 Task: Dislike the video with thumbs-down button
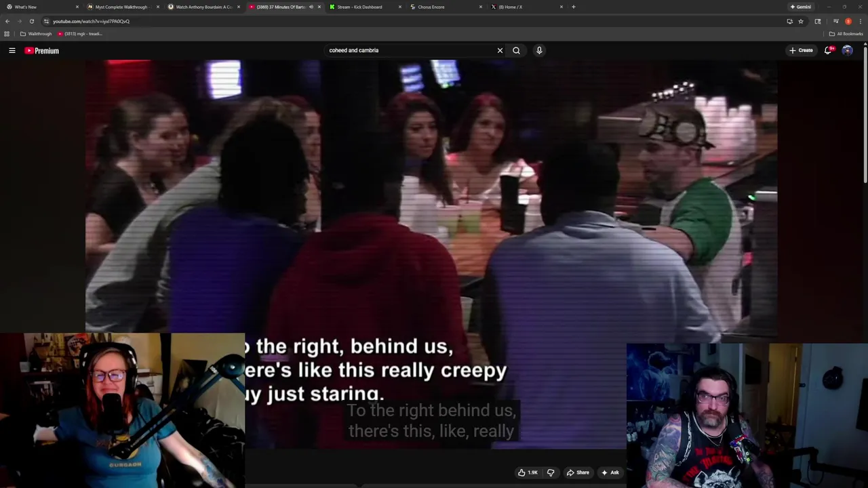coord(551,472)
